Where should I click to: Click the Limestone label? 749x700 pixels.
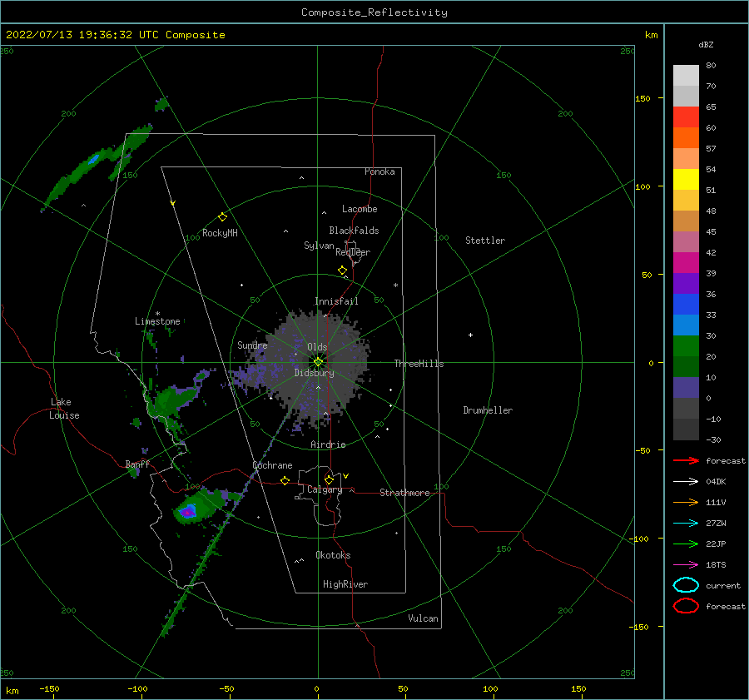click(157, 321)
